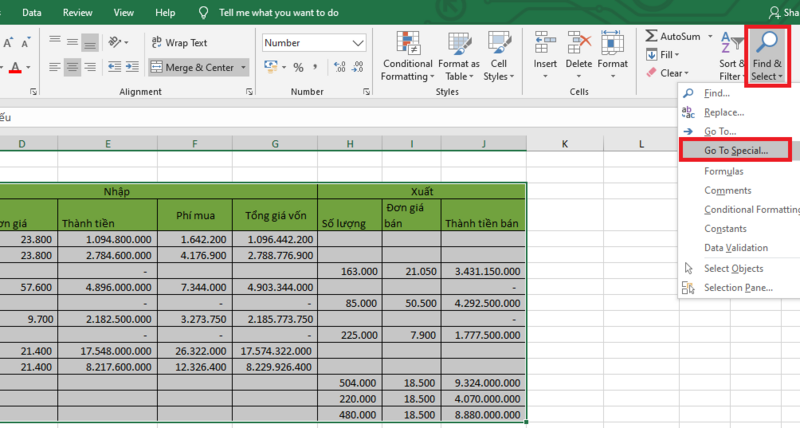Viewport: 800px width, 428px height.
Task: Select Replace in the dropdown menu
Action: pos(724,112)
